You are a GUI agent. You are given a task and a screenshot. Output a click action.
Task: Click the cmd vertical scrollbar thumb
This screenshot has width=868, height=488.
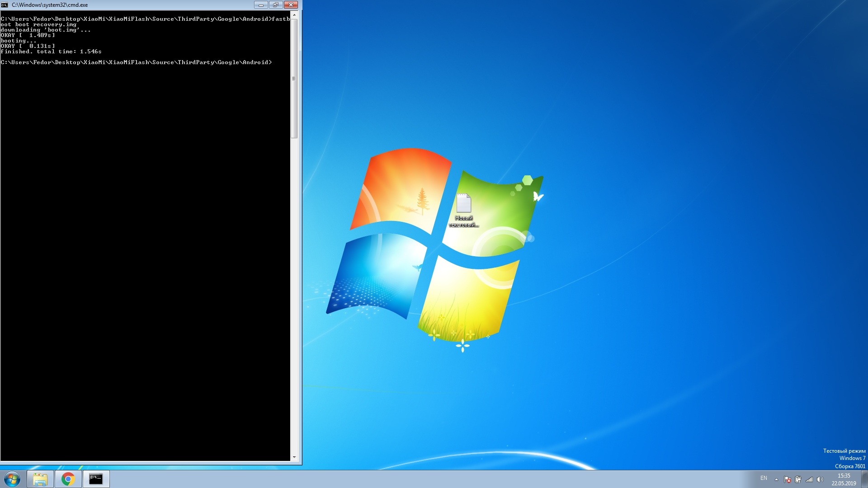(294, 79)
